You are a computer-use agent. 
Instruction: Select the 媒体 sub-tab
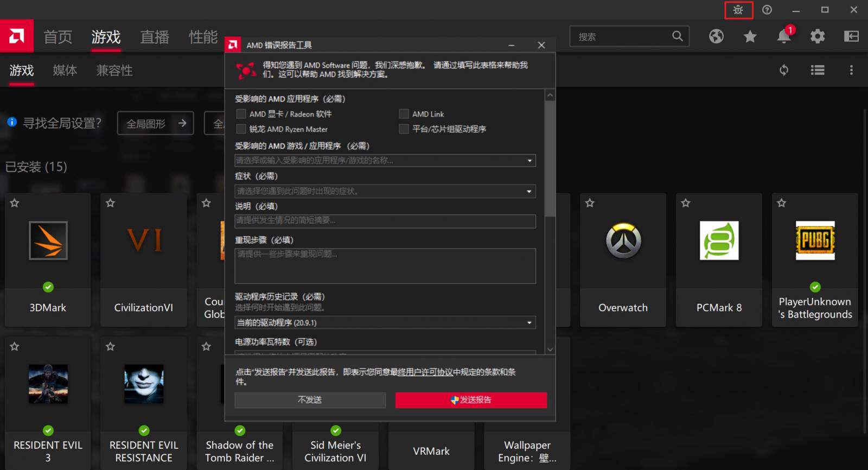point(65,71)
